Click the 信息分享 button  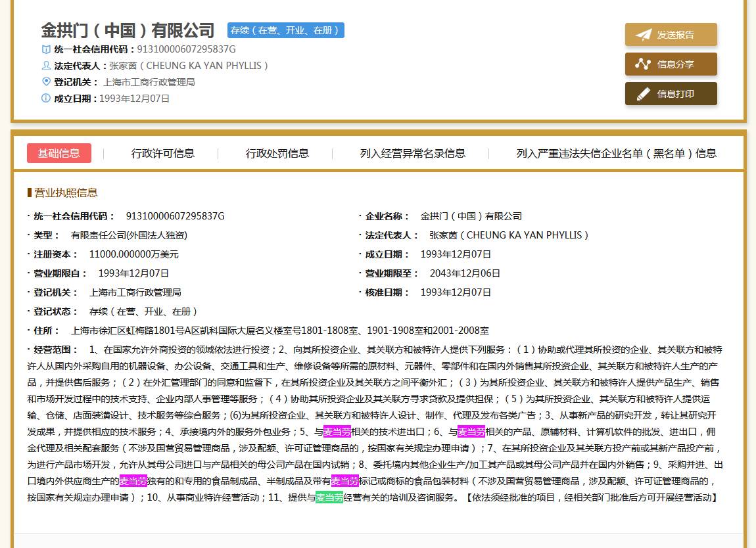671,64
